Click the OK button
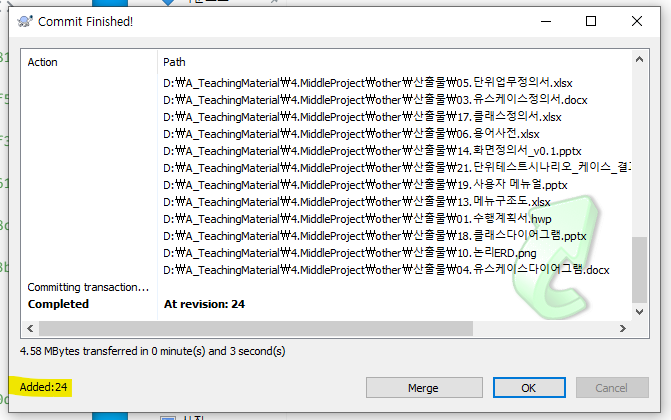 (x=529, y=387)
